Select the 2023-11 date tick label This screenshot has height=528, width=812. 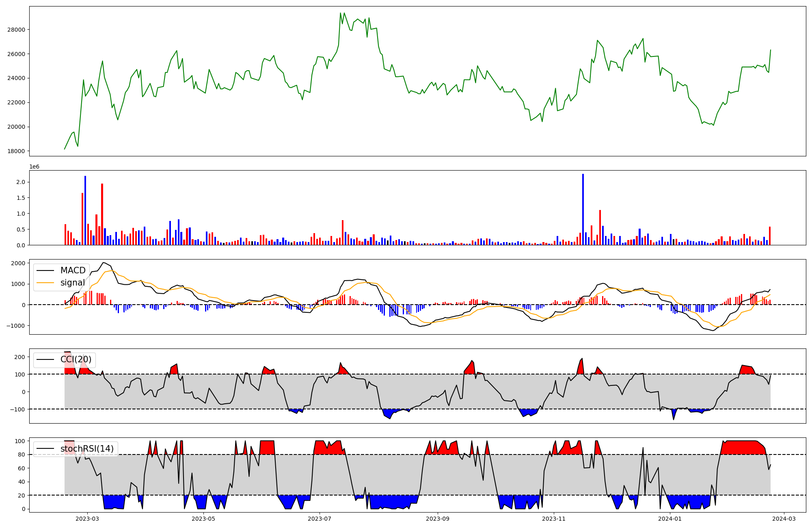(x=554, y=519)
